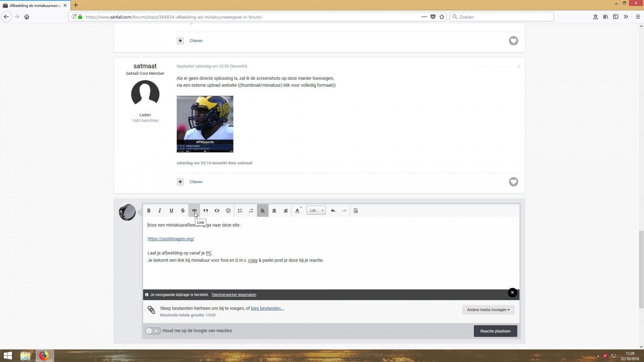Switch to the 'Afbeelding als miniatuurweerg' tab
This screenshot has height=362, width=644.
pyautogui.click(x=34, y=5)
